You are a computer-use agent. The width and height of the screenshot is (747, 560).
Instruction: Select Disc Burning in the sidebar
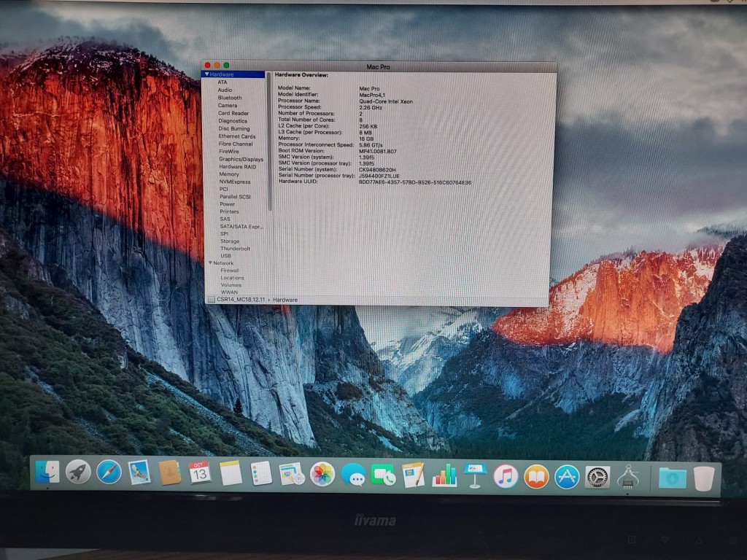tap(234, 128)
